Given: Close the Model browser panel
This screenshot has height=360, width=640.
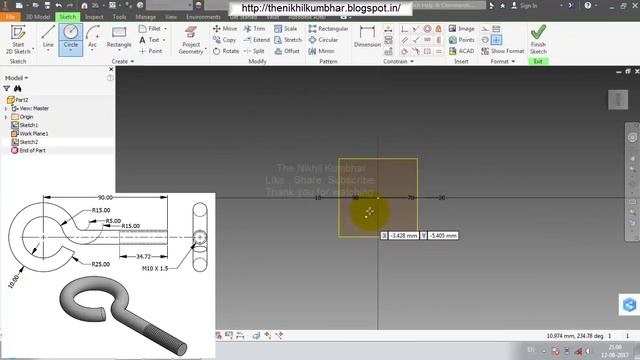Looking at the screenshot, I should tap(111, 69).
